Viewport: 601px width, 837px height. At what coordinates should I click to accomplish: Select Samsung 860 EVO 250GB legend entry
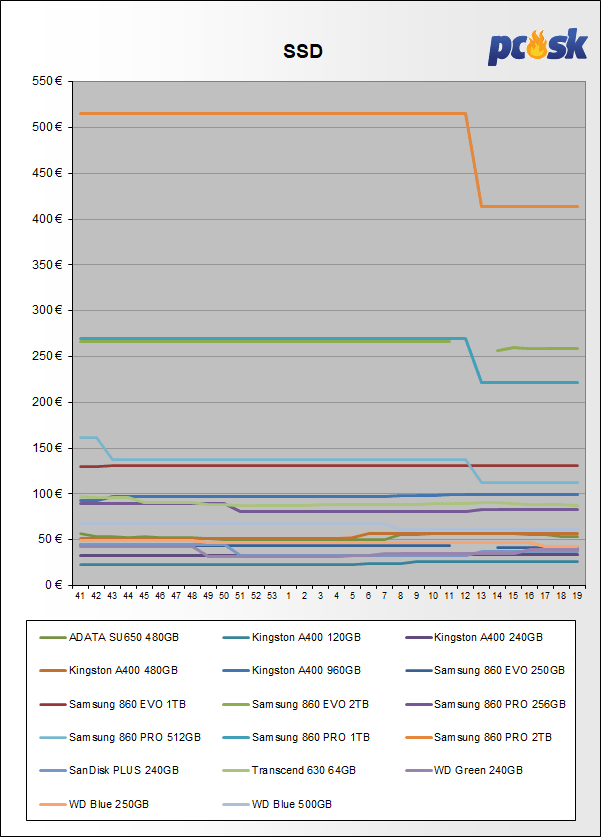point(485,670)
